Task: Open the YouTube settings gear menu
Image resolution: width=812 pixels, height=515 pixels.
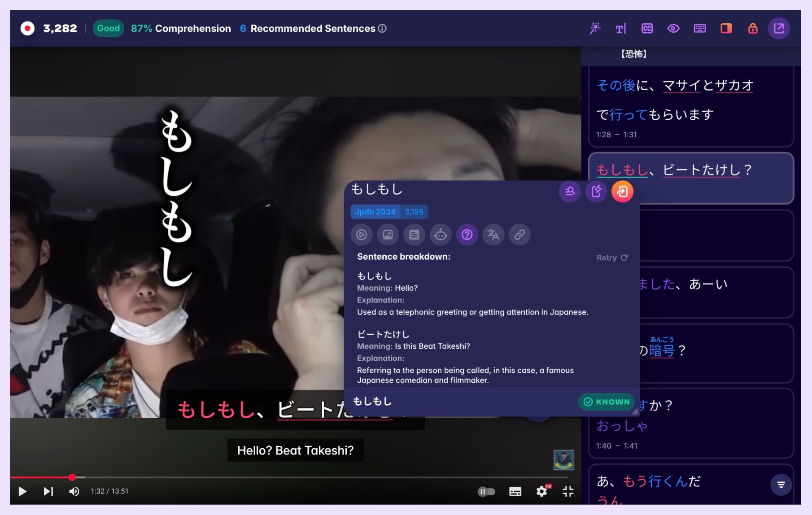Action: [x=541, y=492]
